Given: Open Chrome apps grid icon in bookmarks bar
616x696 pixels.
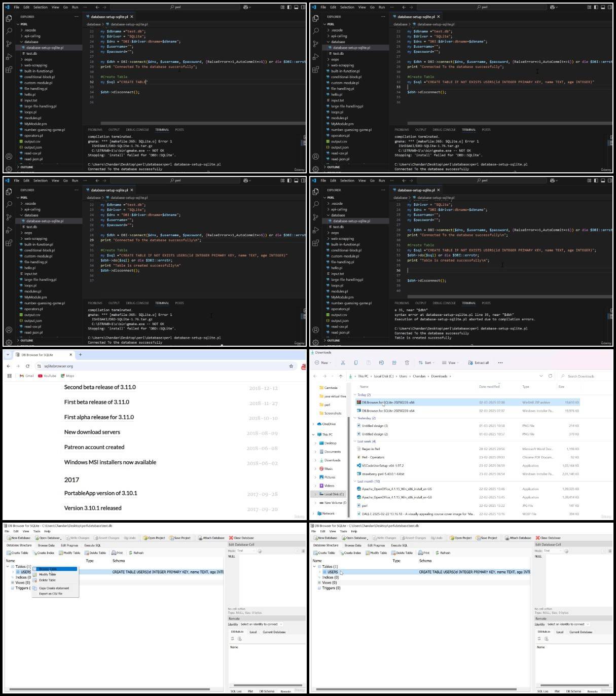Looking at the screenshot, I should (x=9, y=376).
